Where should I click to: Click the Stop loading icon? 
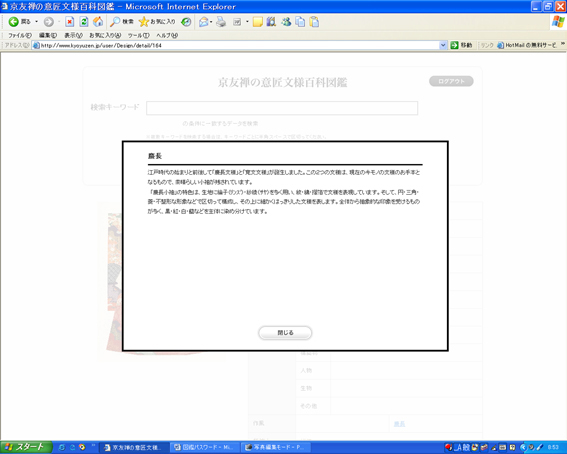69,22
